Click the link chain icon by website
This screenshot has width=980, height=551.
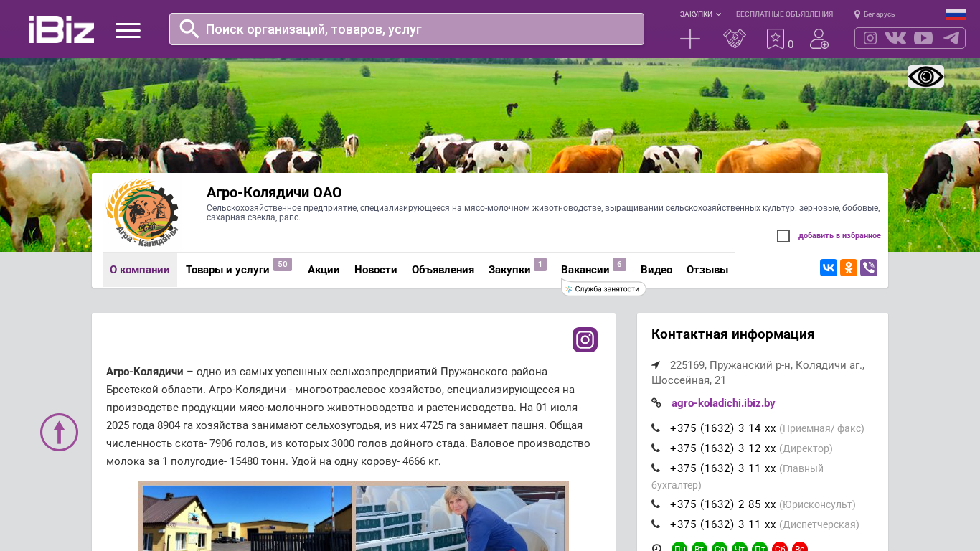656,403
